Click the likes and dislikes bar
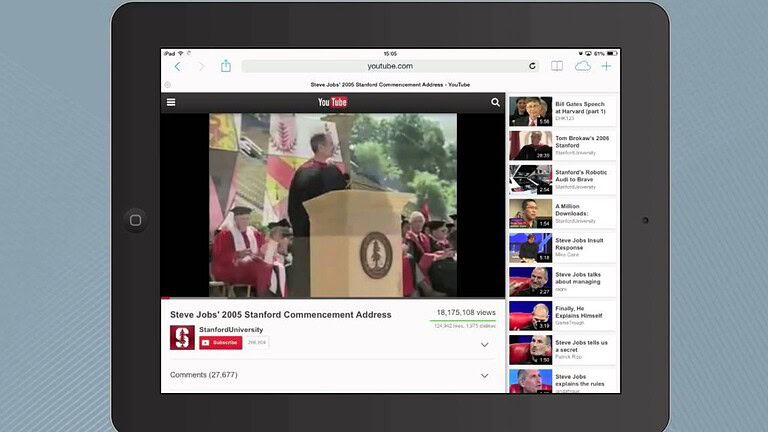The image size is (768, 432). (463, 321)
